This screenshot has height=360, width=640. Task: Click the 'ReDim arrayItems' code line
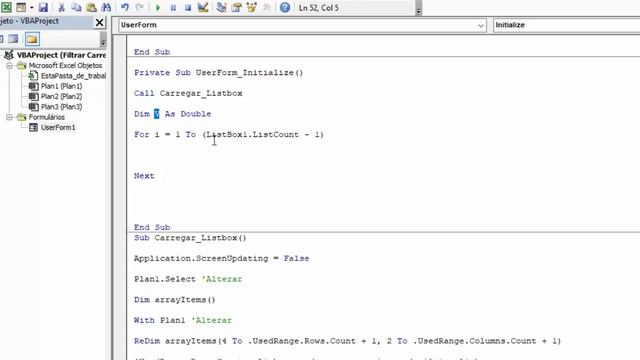point(347,341)
